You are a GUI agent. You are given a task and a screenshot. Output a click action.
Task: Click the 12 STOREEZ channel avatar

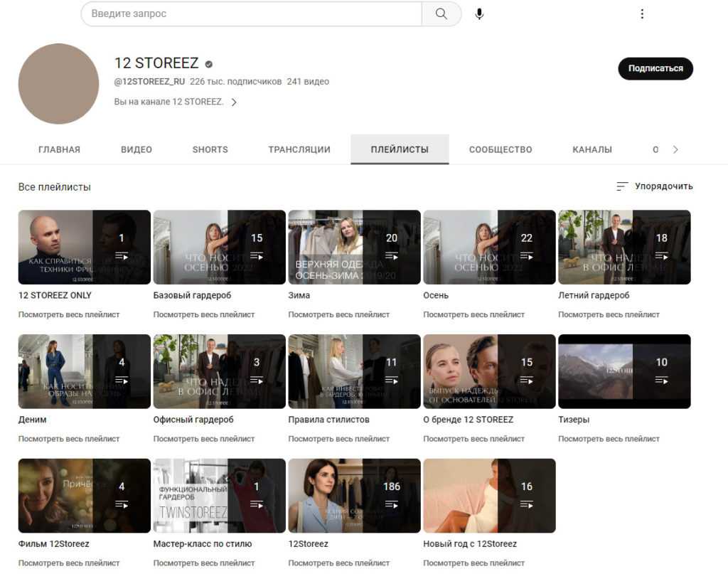point(58,84)
